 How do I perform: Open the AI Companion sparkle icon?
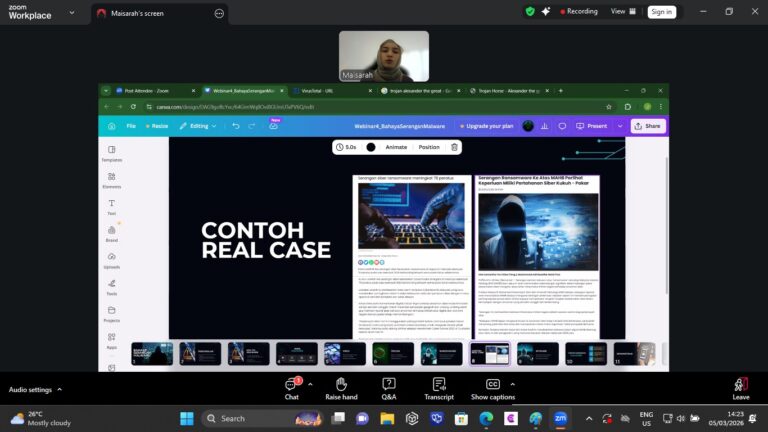click(x=548, y=12)
